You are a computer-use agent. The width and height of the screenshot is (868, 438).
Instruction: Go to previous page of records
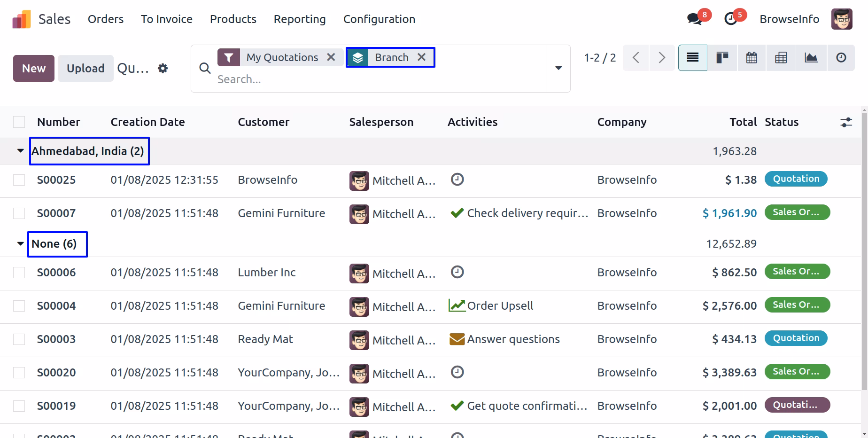[636, 58]
